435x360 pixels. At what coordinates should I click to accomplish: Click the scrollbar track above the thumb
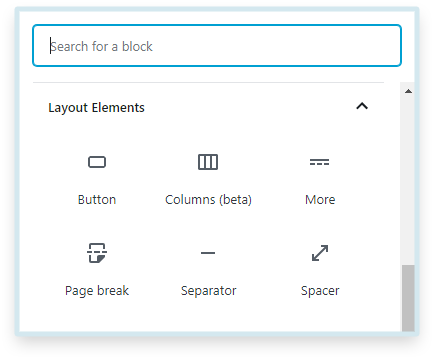click(408, 180)
